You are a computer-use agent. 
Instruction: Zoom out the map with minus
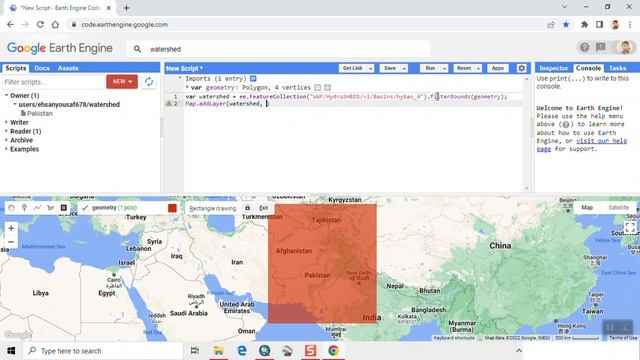(x=11, y=242)
